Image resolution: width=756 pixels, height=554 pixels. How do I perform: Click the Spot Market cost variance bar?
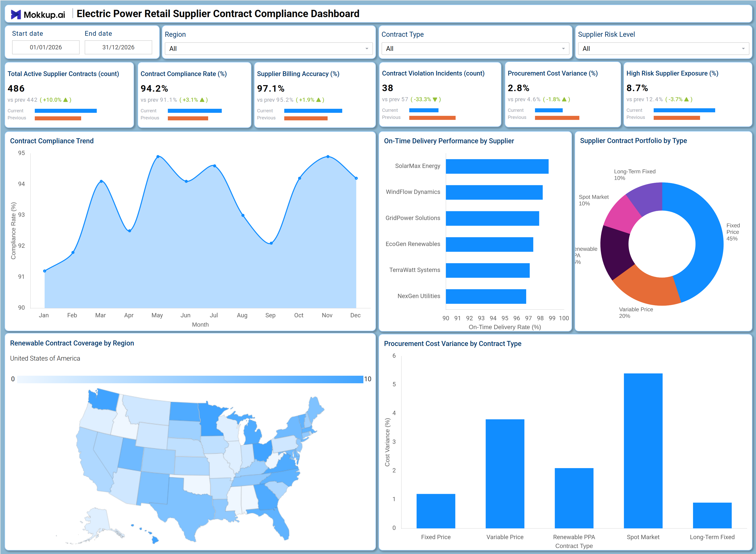643,451
